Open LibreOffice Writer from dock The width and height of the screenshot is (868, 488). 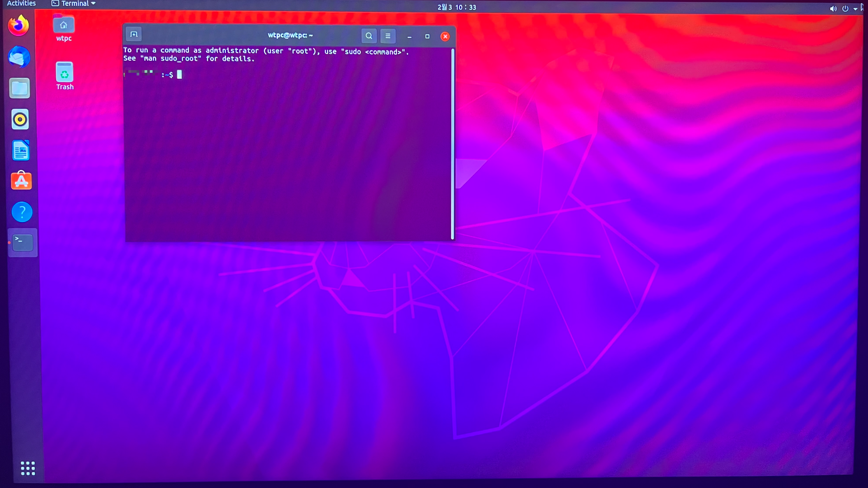pos(21,150)
